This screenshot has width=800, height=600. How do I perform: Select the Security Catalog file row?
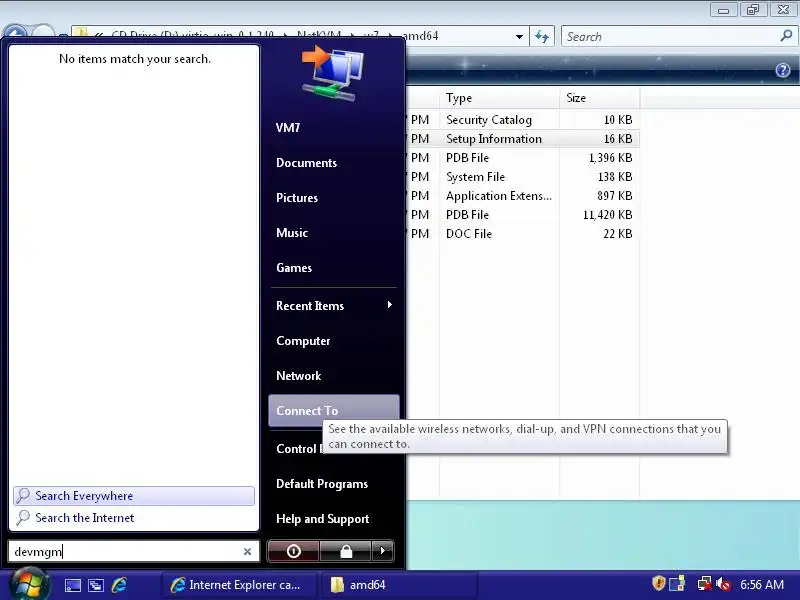[522, 120]
